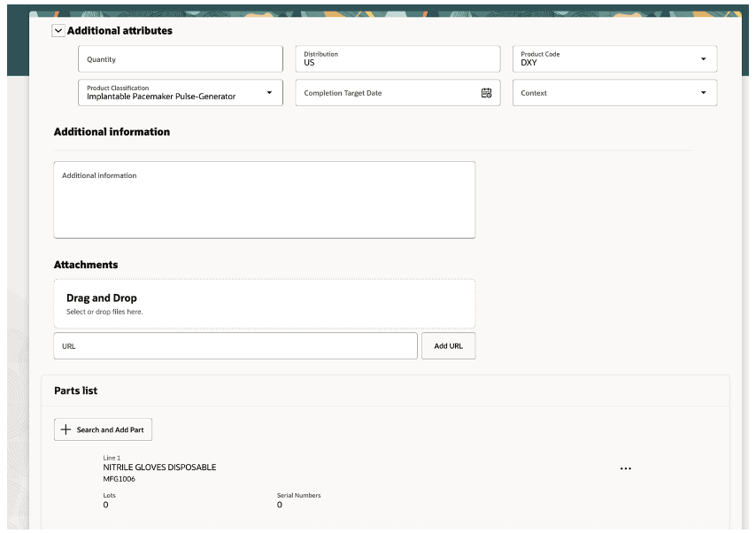Screen dimensions: 756x533
Task: Click the 'Select or drop files here.' text
Action: [x=104, y=312]
